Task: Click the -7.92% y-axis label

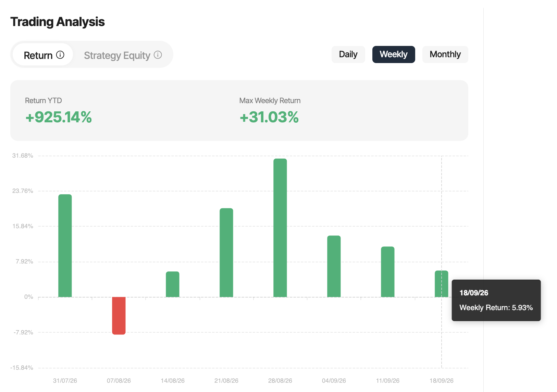Action: [x=23, y=332]
